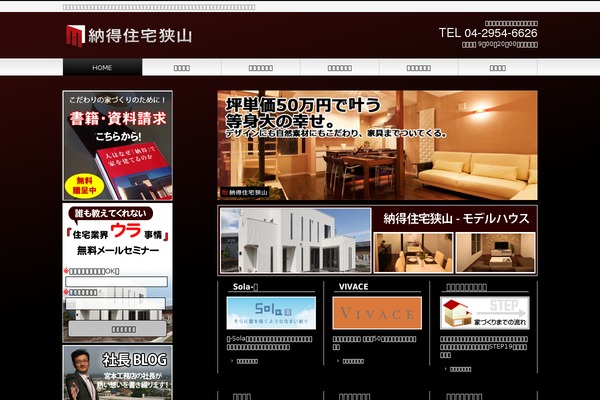Open the 書籍・資料請求 book request banner
Image resolution: width=600 pixels, height=400 pixels.
[x=117, y=145]
